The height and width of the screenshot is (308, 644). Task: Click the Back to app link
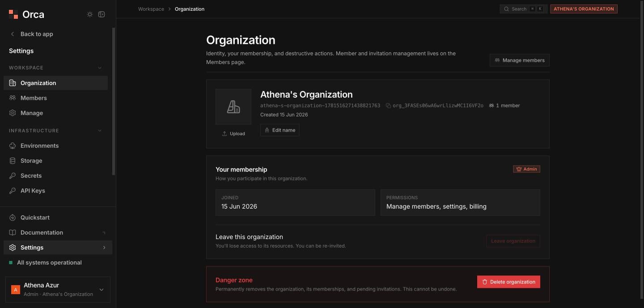37,34
